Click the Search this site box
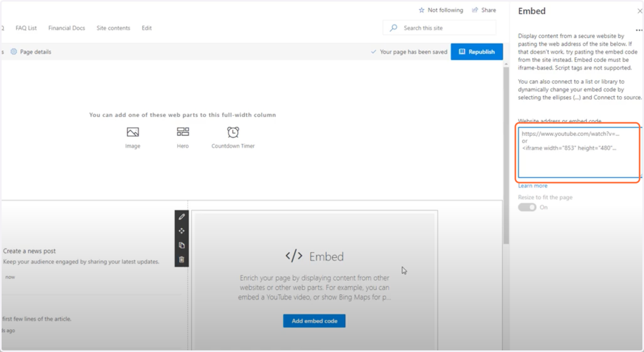 click(x=440, y=28)
